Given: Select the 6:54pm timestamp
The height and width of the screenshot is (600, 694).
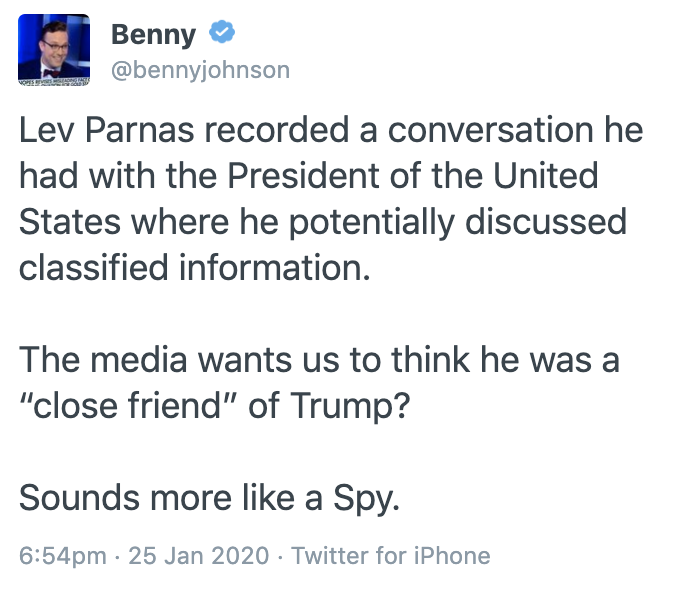Looking at the screenshot, I should click(63, 555).
